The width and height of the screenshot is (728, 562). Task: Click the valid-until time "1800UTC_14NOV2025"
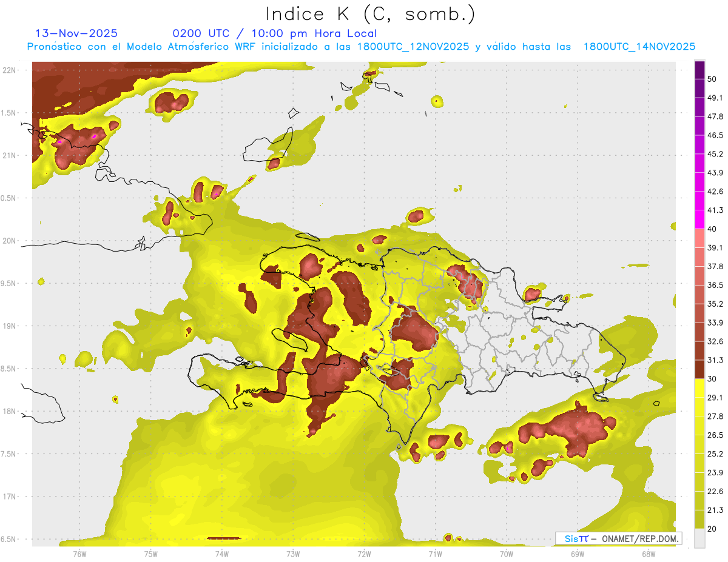639,47
